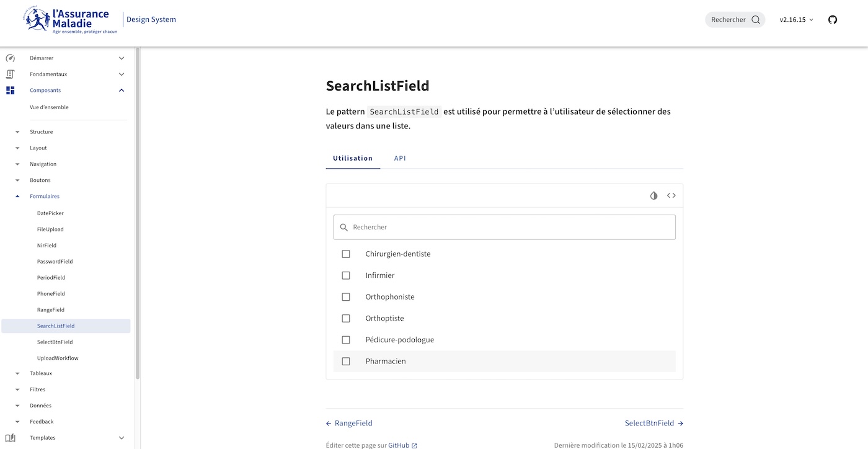This screenshot has width=868, height=449.
Task: Check the Chirurgien-dentiste checkbox
Action: 345,254
